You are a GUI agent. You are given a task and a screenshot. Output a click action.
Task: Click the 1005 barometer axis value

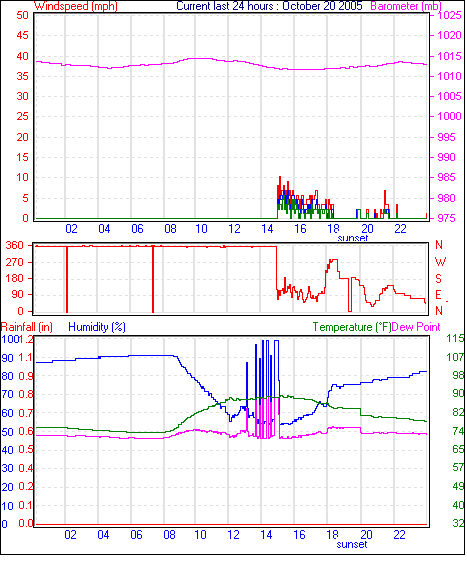tap(449, 96)
